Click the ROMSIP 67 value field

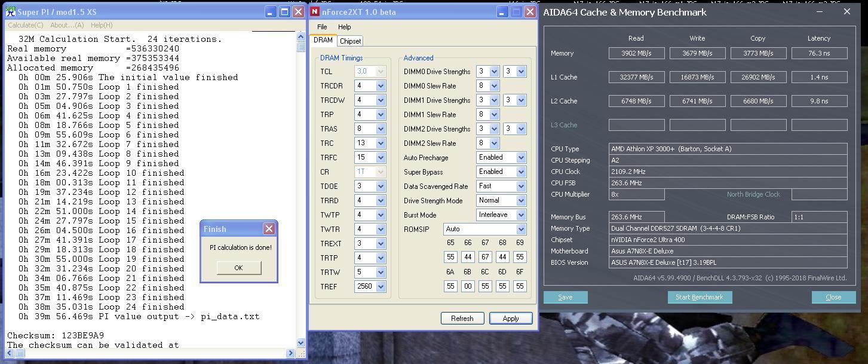(485, 256)
